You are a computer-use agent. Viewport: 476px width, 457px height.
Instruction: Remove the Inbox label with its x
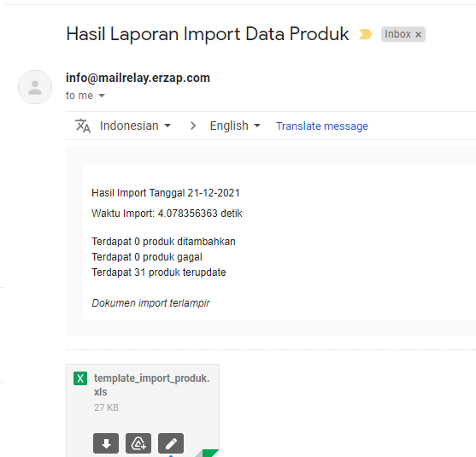[418, 34]
